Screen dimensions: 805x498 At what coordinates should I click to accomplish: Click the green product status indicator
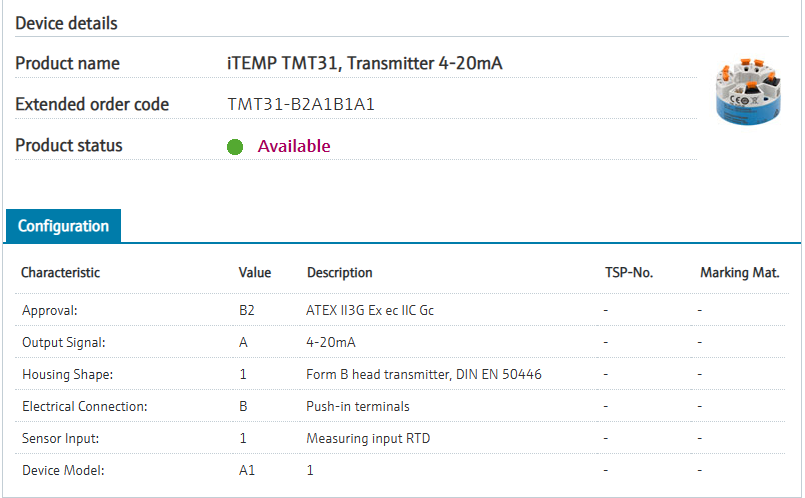point(235,147)
